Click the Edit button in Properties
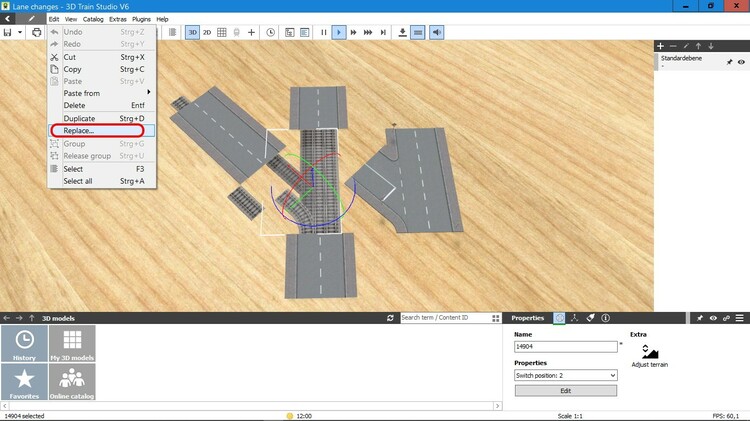 pyautogui.click(x=565, y=390)
